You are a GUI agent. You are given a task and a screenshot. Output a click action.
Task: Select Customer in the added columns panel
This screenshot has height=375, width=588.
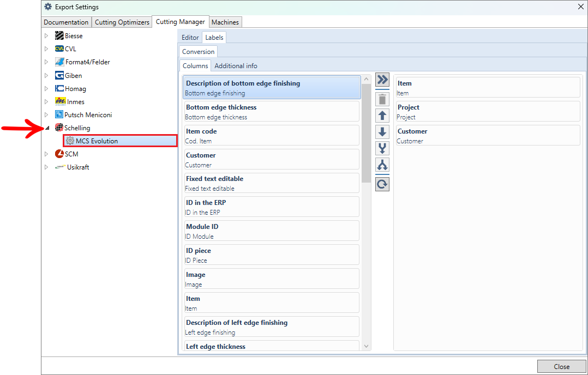tap(488, 136)
